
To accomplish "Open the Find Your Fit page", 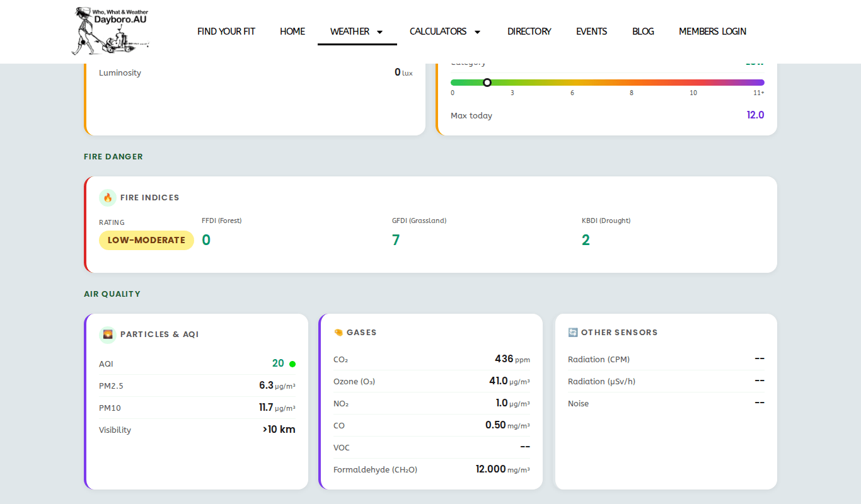I will [226, 31].
